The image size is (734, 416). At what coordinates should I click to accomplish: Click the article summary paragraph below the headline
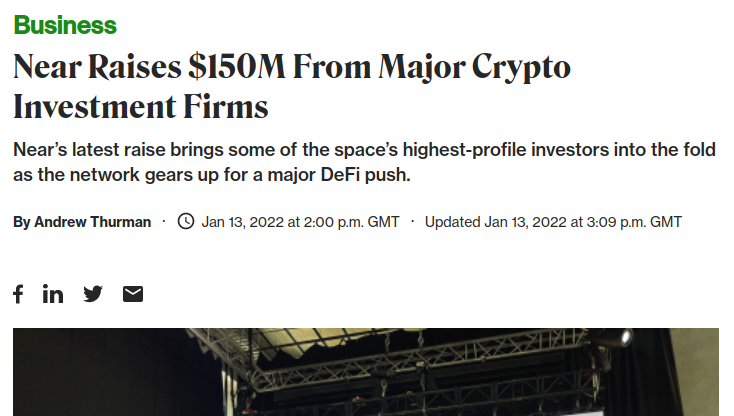364,162
